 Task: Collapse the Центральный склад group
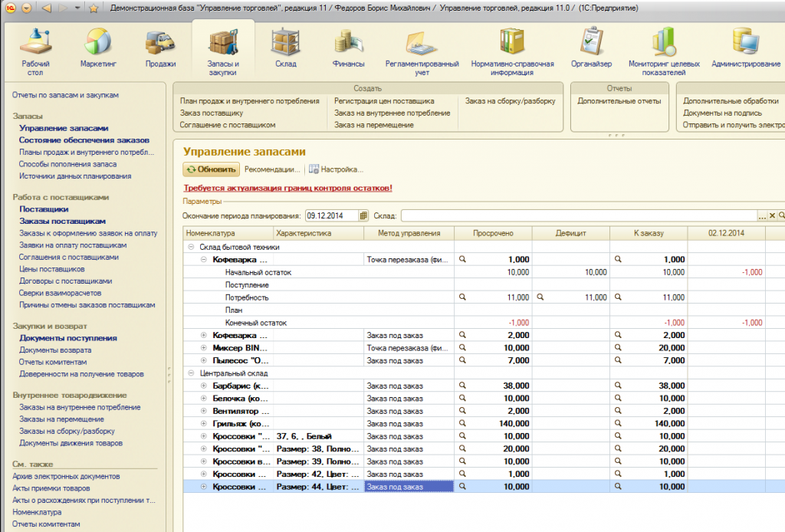point(191,373)
